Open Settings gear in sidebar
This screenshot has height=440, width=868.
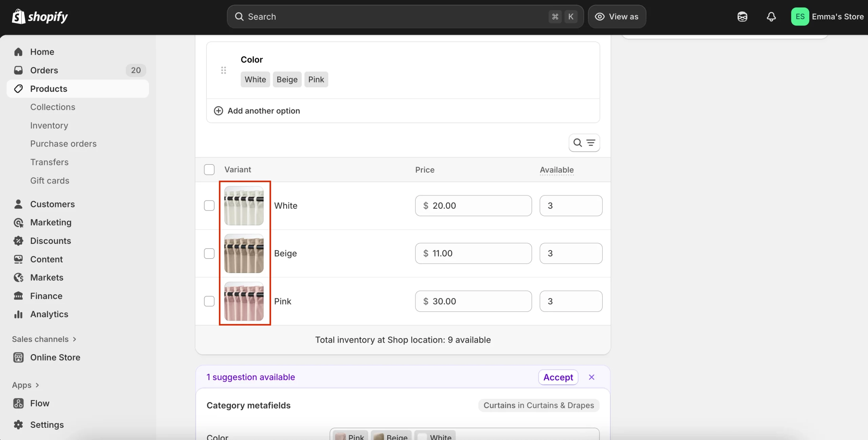pyautogui.click(x=18, y=424)
